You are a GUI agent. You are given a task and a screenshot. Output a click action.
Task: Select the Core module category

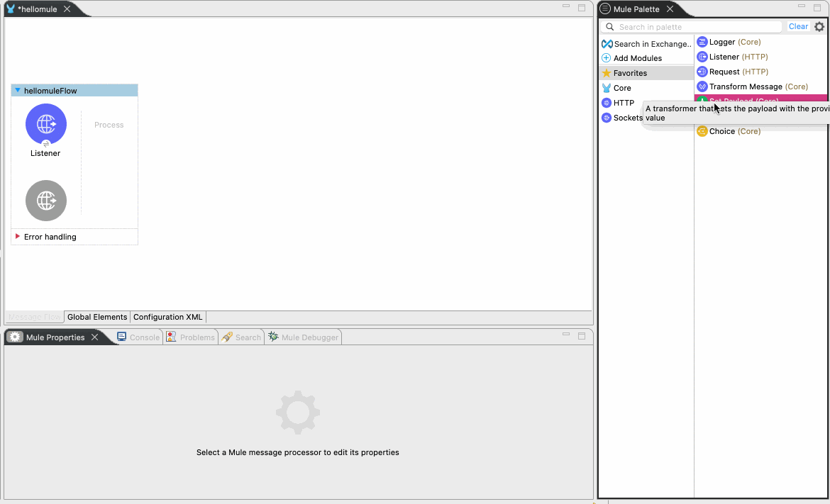[622, 88]
